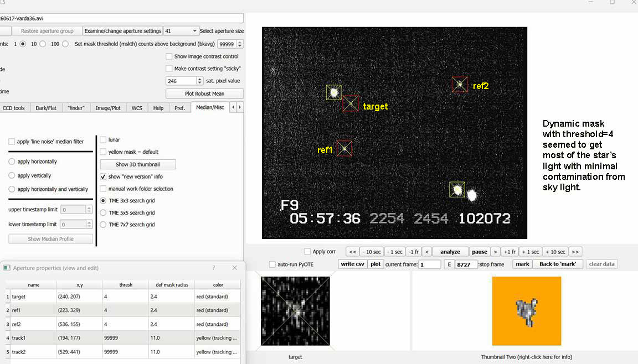Image resolution: width=638 pixels, height=364 pixels.
Task: Select the 10 counts radio button
Action: coord(42,44)
